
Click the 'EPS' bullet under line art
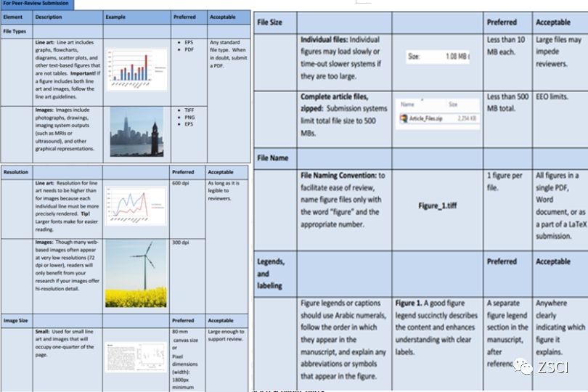pyautogui.click(x=189, y=43)
